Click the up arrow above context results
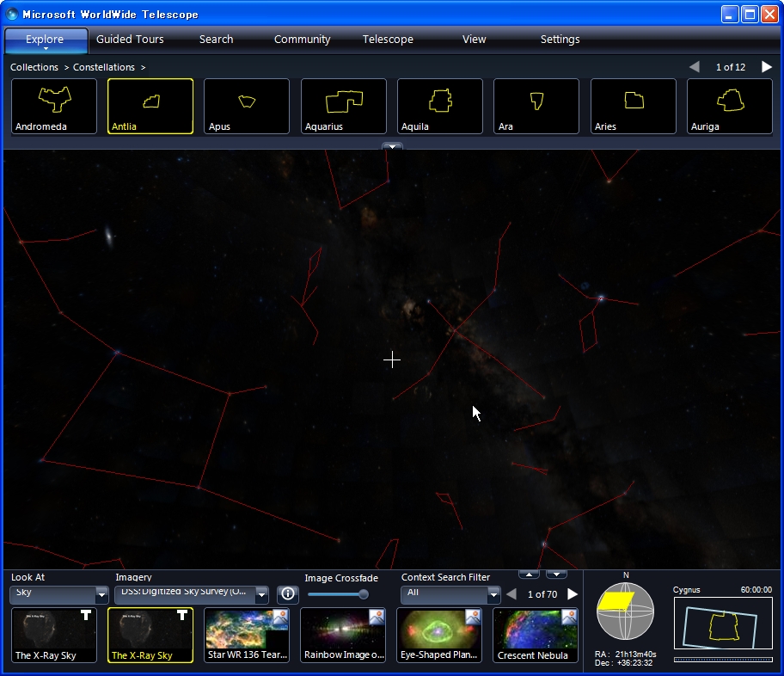Image resolution: width=784 pixels, height=676 pixels. pyautogui.click(x=529, y=575)
